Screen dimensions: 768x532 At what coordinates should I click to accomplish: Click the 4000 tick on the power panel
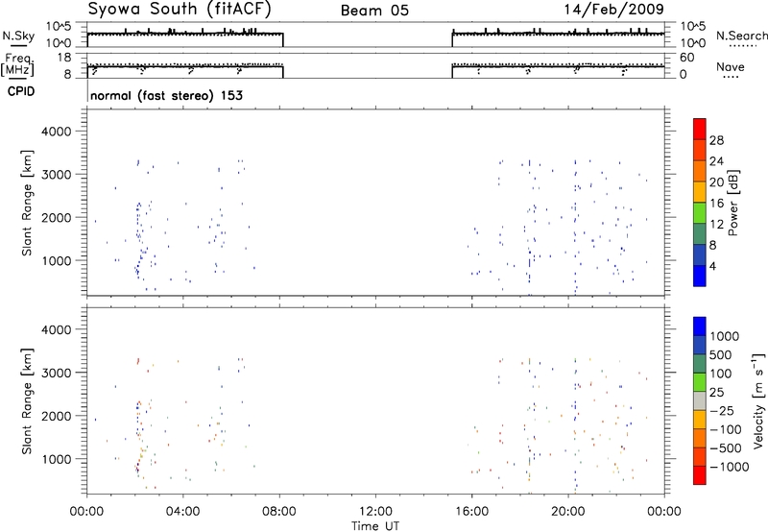tap(57, 132)
